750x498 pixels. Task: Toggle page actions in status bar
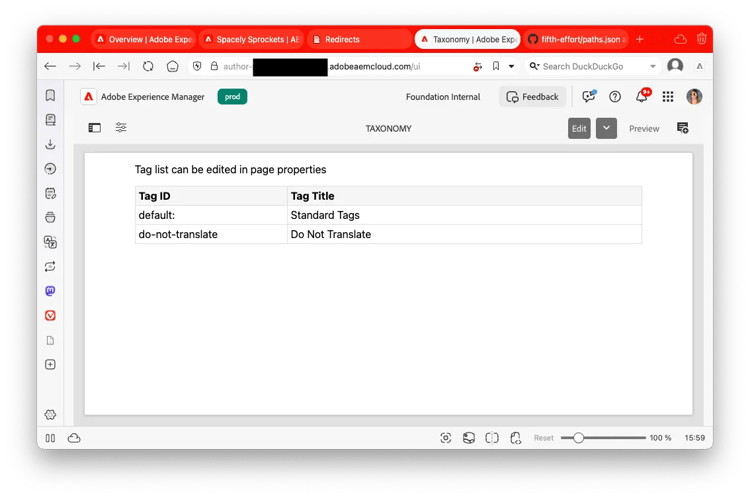click(515, 438)
